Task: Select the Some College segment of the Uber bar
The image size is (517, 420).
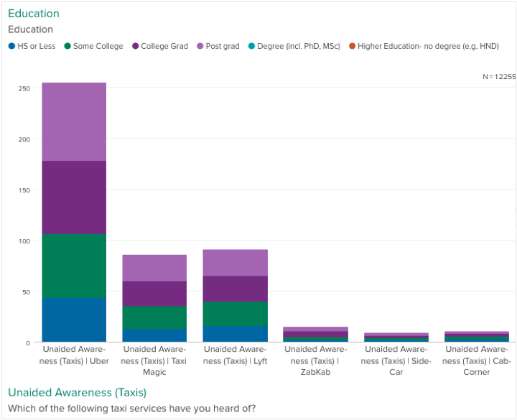Action: 74,266
